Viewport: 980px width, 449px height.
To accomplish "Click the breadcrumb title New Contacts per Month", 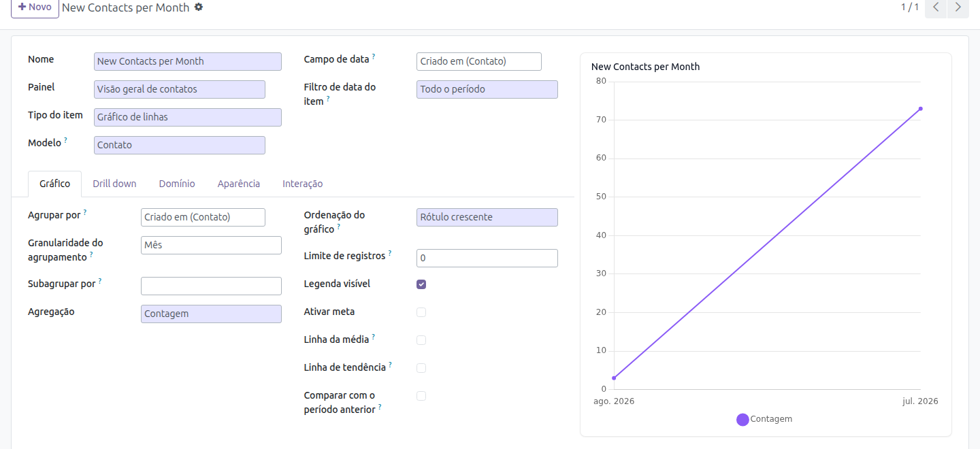I will tap(126, 7).
